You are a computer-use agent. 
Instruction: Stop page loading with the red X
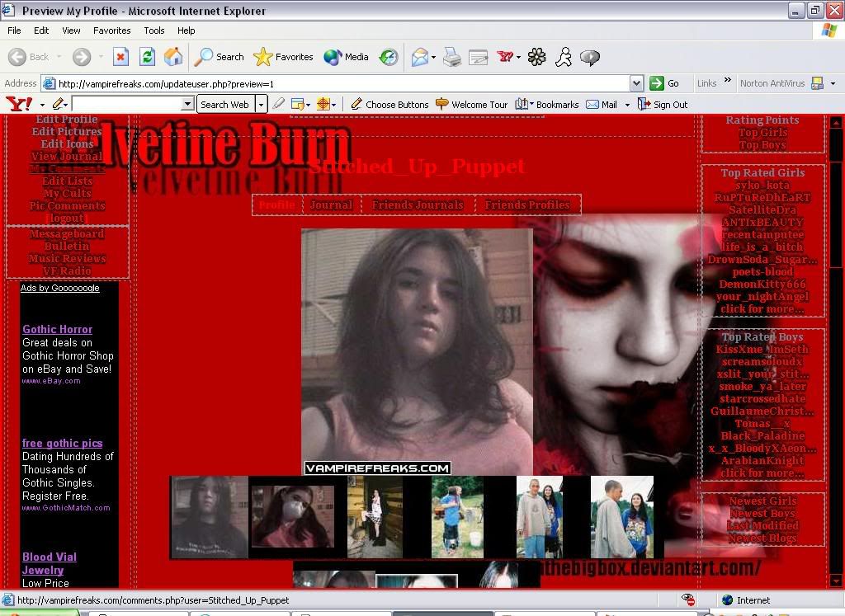click(x=120, y=57)
